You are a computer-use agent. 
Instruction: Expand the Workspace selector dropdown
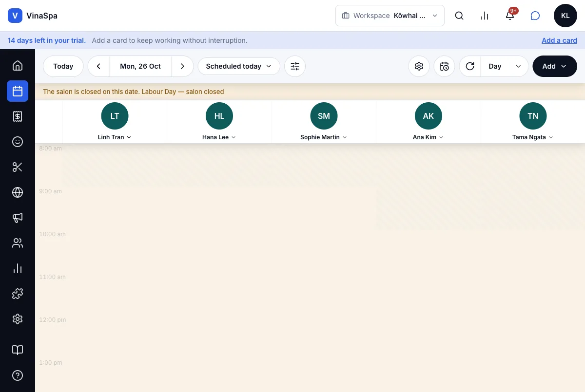390,16
